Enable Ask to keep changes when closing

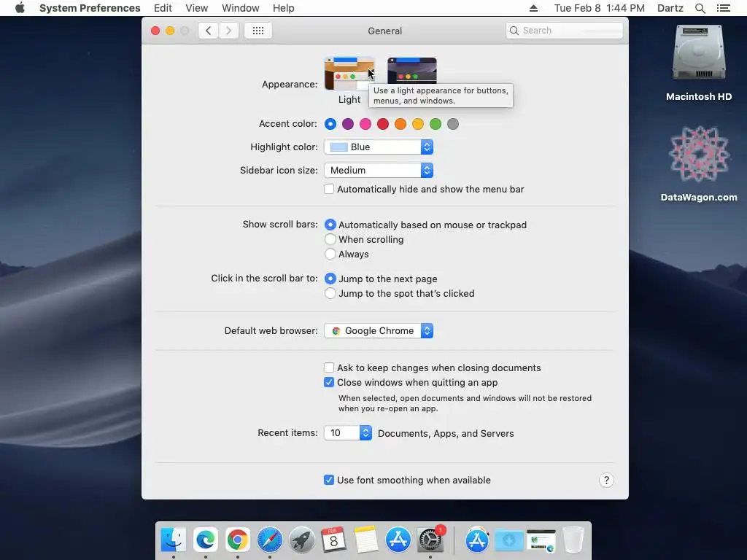pyautogui.click(x=329, y=367)
